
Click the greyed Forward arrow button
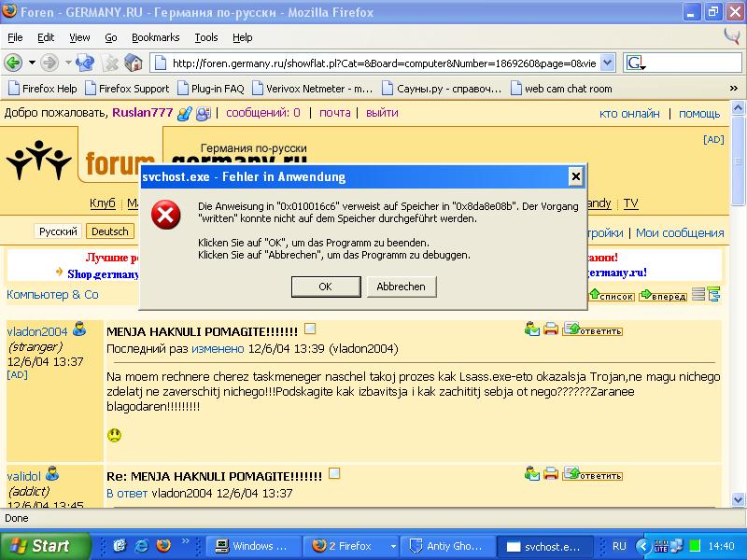coord(49,63)
